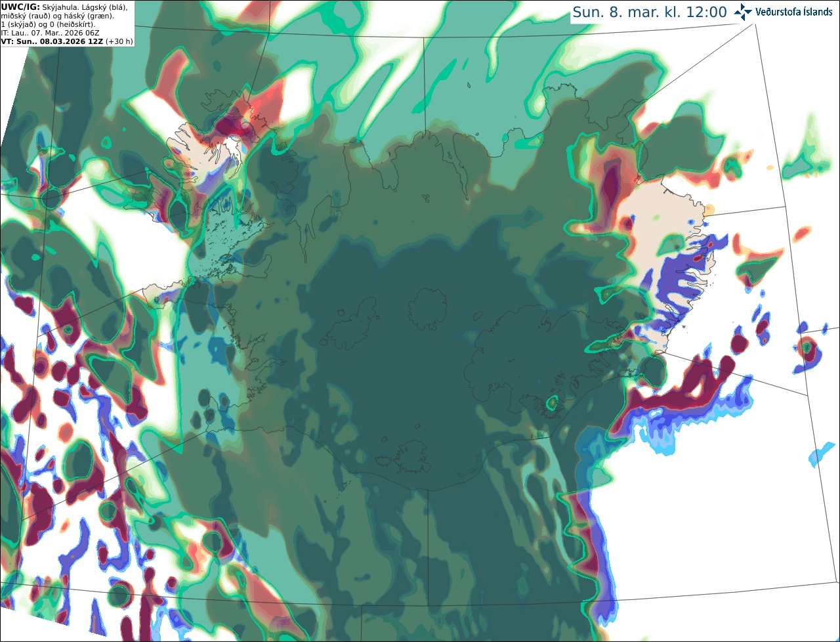Click the "miðský (rauð) og háský (græn)." legend line
840x642 pixels.
pyautogui.click(x=57, y=16)
